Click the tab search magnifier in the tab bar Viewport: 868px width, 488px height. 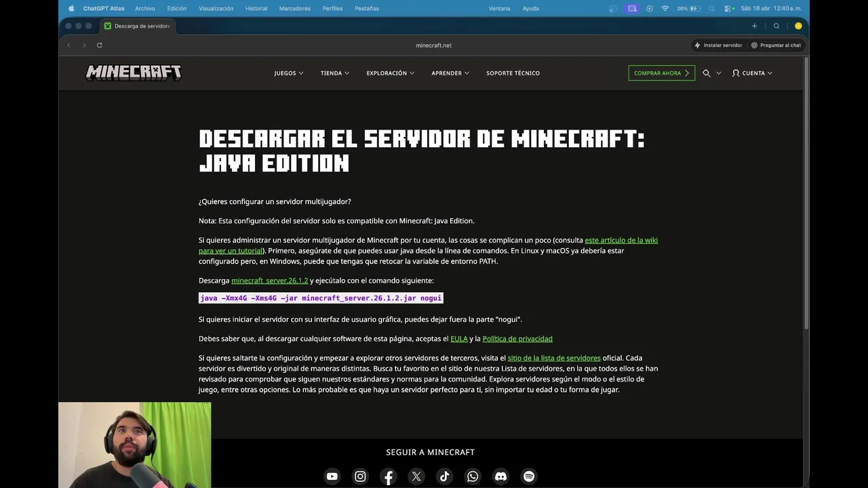pyautogui.click(x=776, y=26)
